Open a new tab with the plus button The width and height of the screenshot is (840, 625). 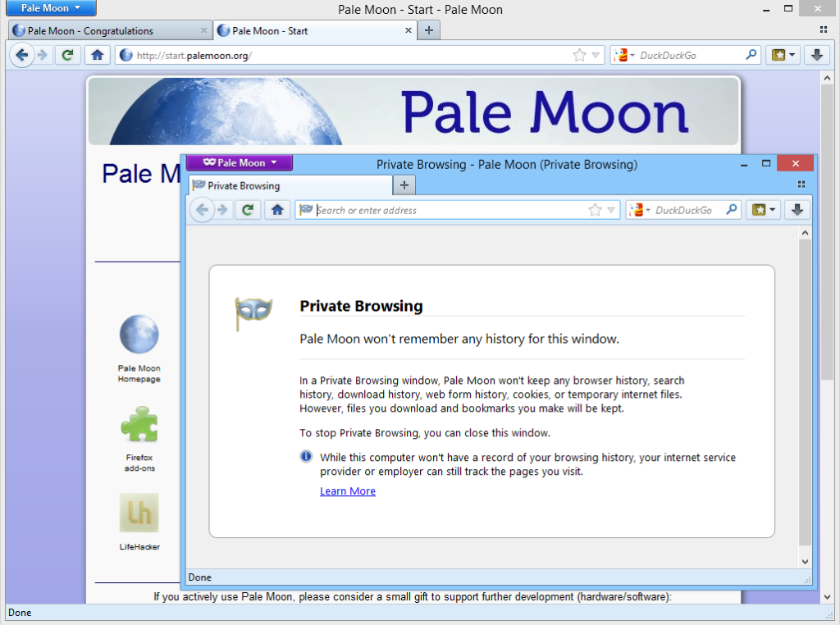click(x=404, y=185)
